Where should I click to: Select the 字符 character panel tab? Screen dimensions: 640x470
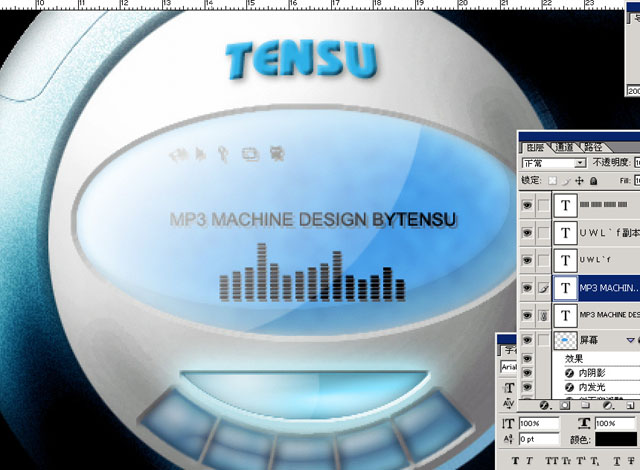(510, 350)
